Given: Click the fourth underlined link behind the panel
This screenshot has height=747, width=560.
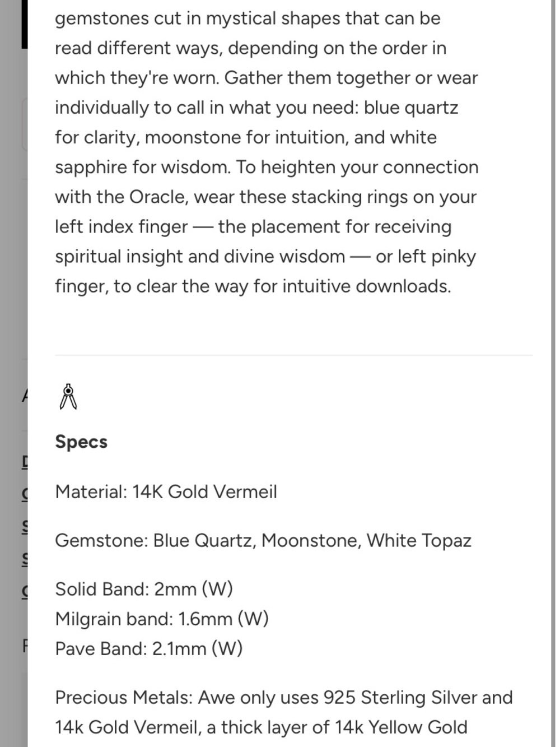Looking at the screenshot, I should (25, 559).
